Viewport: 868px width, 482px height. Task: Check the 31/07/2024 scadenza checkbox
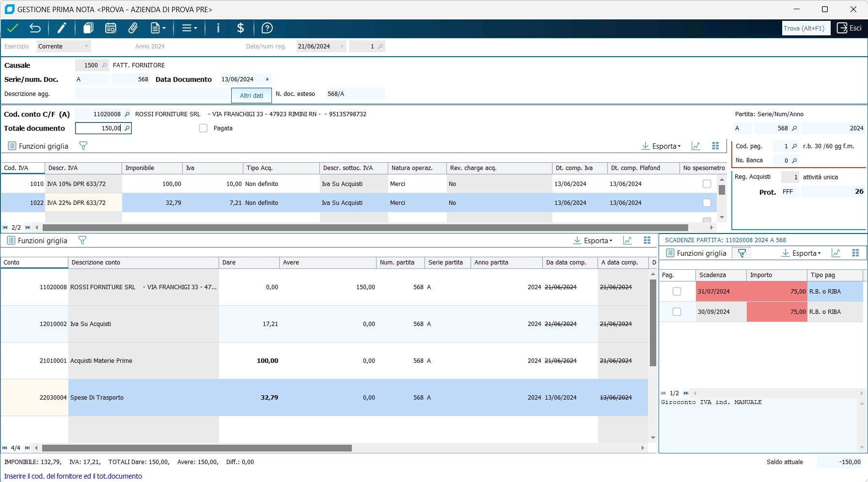pos(677,292)
